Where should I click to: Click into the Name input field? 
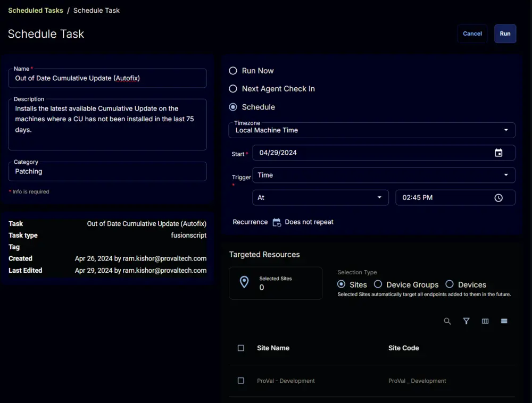tap(107, 78)
